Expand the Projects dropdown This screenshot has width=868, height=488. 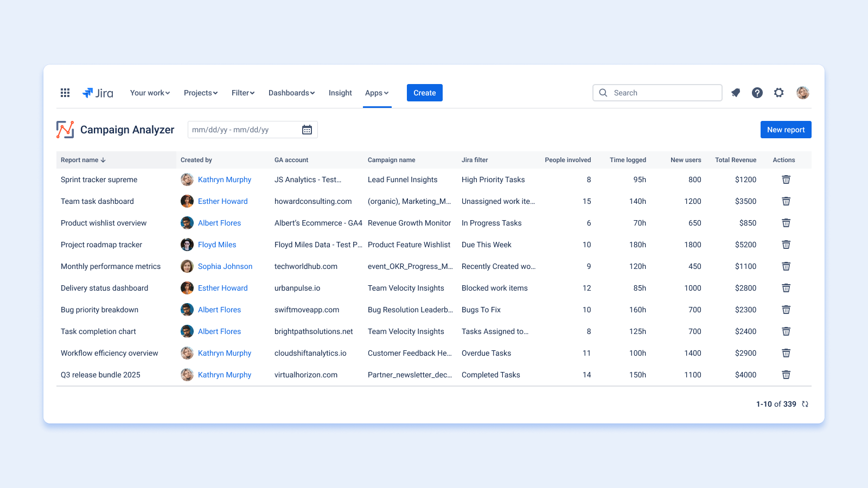pyautogui.click(x=201, y=93)
